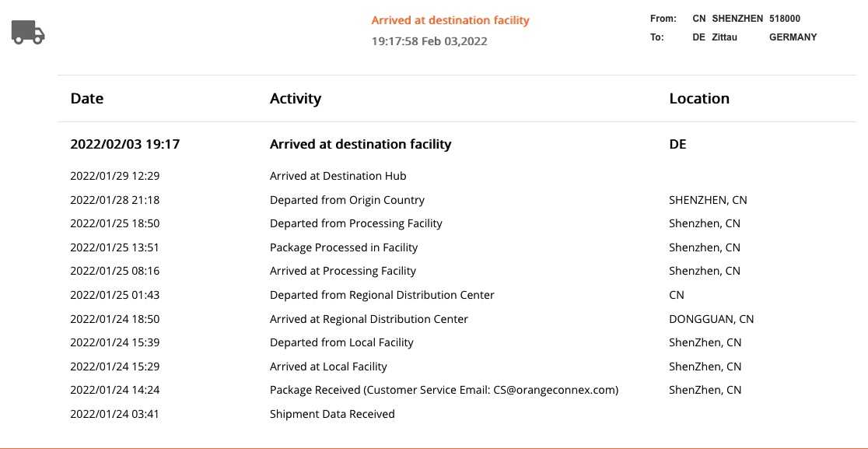Click the destination Zittau text
This screenshot has width=868, height=449.
725,37
